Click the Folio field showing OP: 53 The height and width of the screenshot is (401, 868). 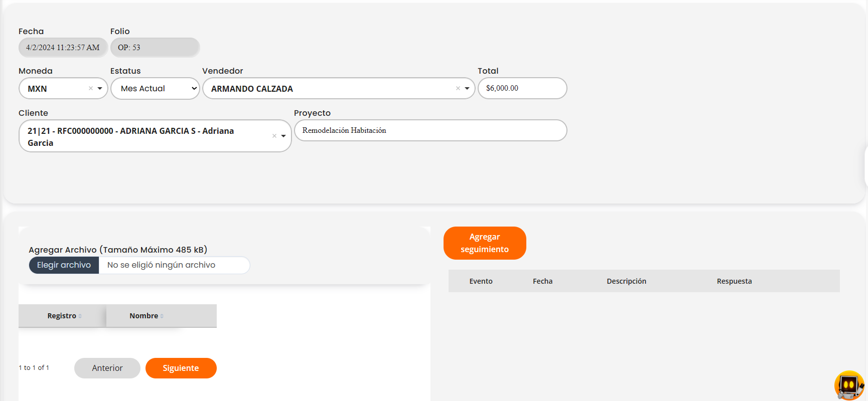click(155, 48)
